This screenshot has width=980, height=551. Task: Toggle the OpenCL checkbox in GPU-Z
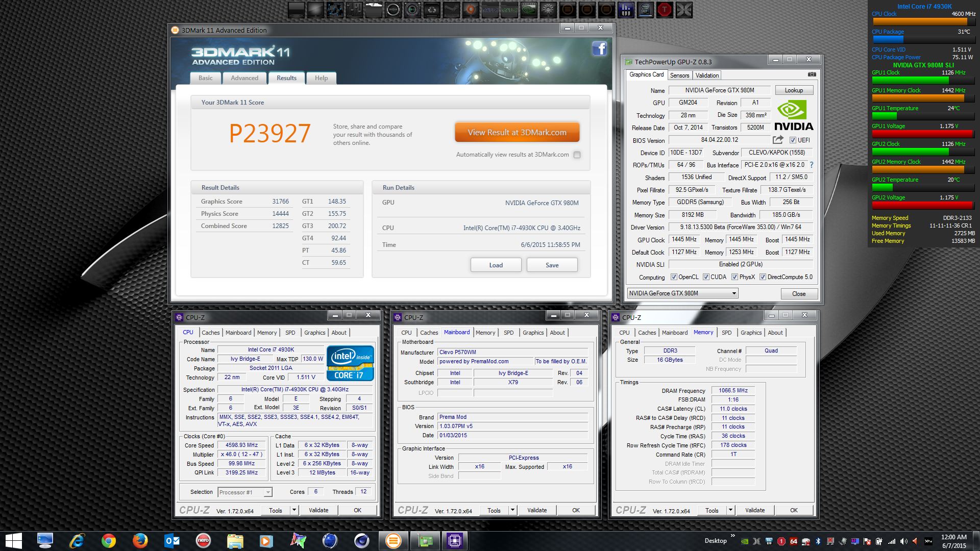click(674, 277)
